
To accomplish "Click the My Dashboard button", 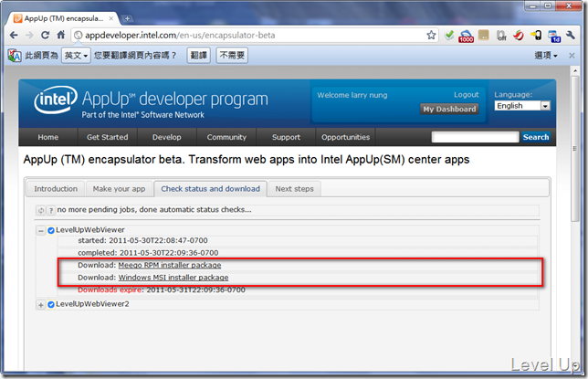I will [449, 110].
